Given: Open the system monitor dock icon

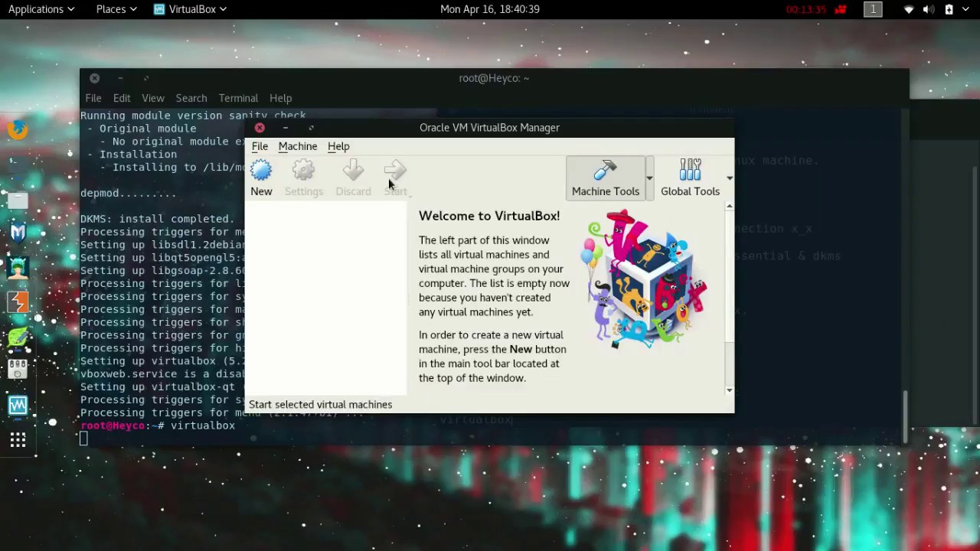Looking at the screenshot, I should (x=18, y=405).
